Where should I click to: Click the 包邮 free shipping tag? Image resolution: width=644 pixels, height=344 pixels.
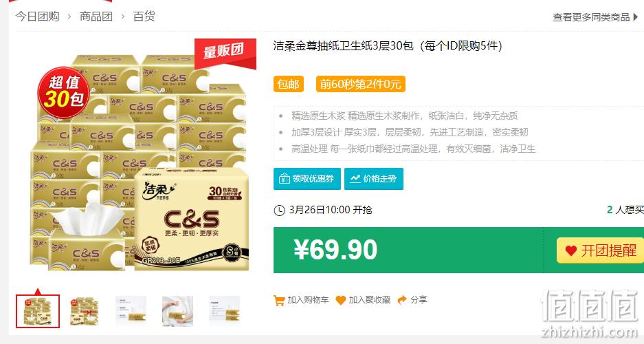click(288, 84)
